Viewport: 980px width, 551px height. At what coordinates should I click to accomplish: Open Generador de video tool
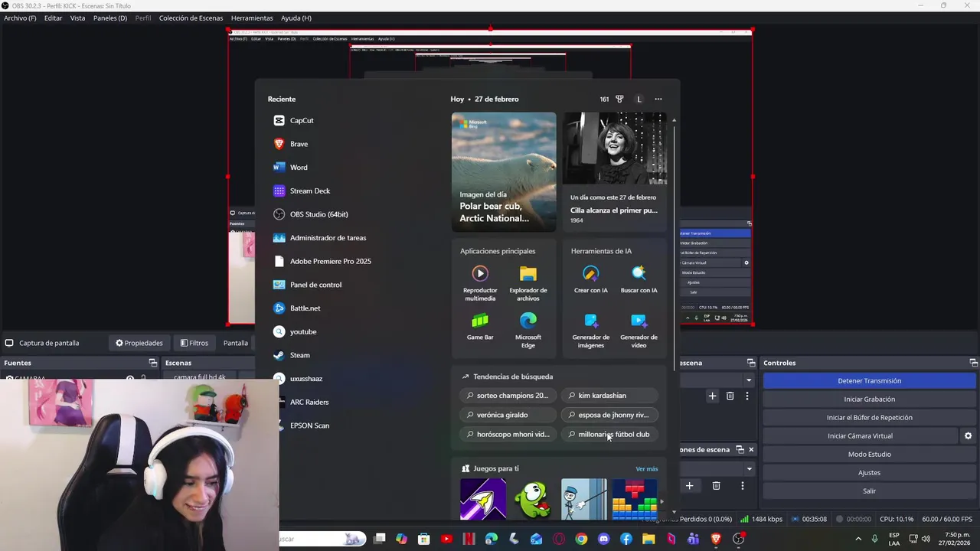coord(639,329)
